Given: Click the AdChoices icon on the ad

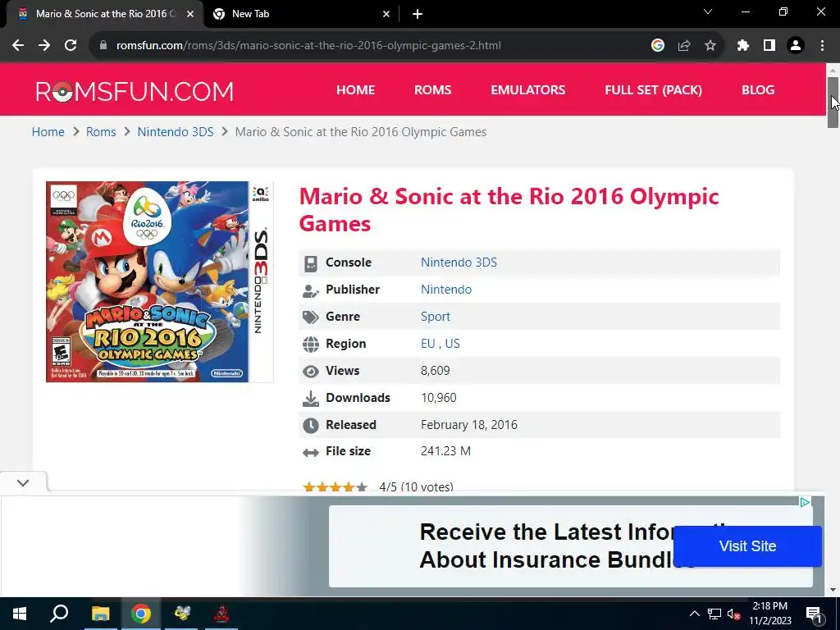Looking at the screenshot, I should tap(805, 502).
